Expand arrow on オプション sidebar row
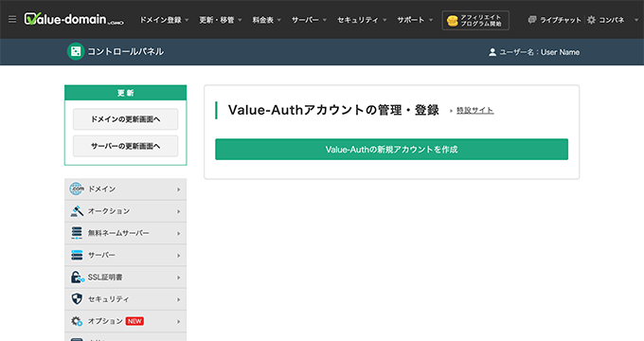Viewport: 644px width, 341px height. 179,321
